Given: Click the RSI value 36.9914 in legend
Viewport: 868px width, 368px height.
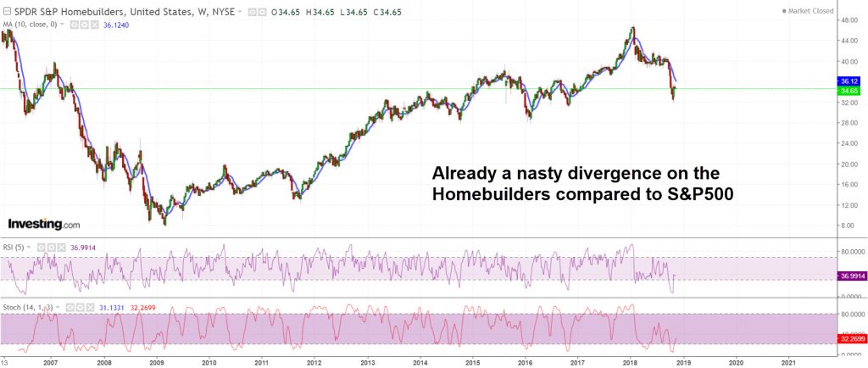Looking at the screenshot, I should tap(83, 248).
